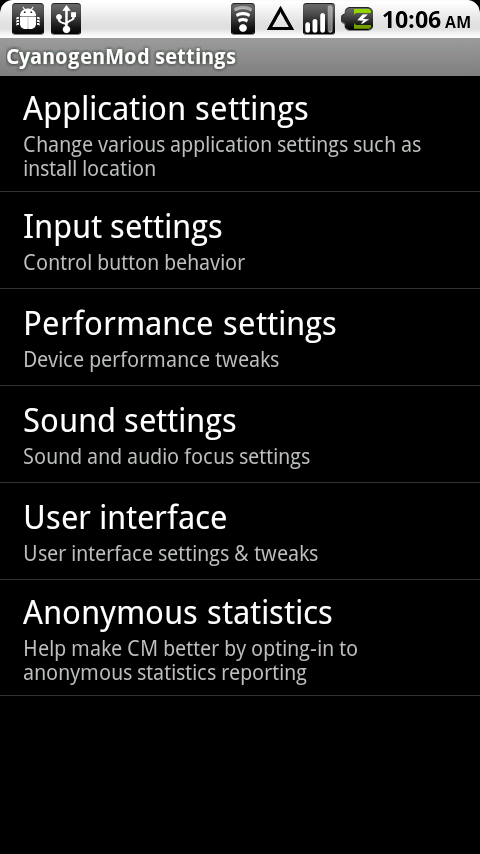Open Anonymous statistics

pyautogui.click(x=240, y=637)
